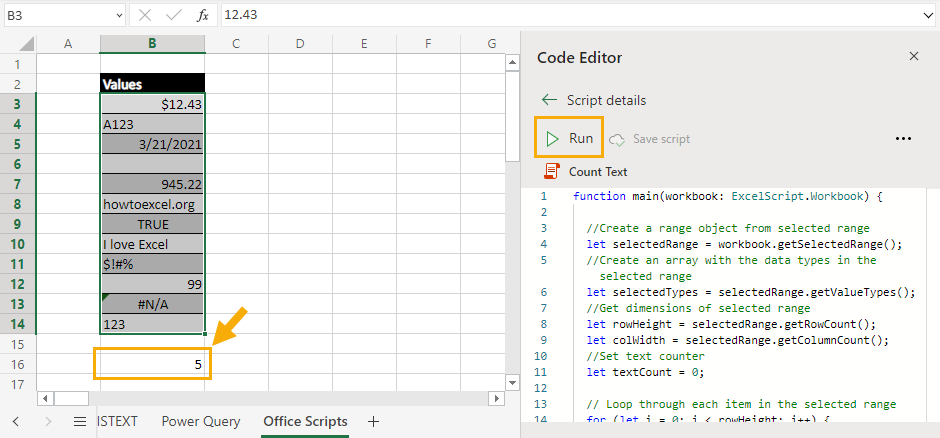This screenshot has width=940, height=438.
Task: Select the cell containing A123
Action: coord(152,124)
